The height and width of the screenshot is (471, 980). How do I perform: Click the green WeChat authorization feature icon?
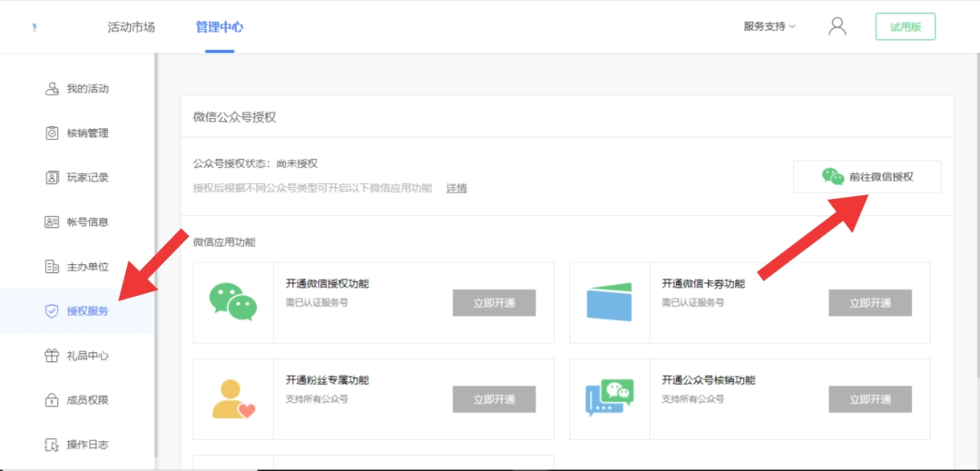232,302
